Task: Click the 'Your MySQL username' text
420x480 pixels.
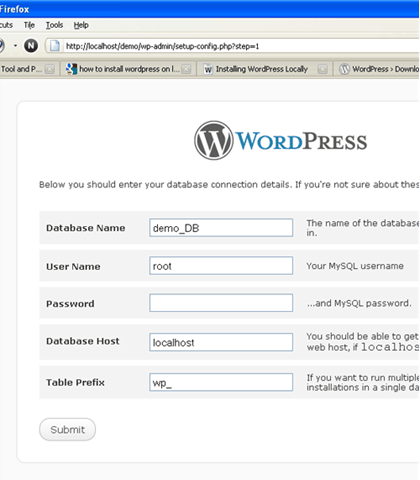Action: (x=355, y=266)
